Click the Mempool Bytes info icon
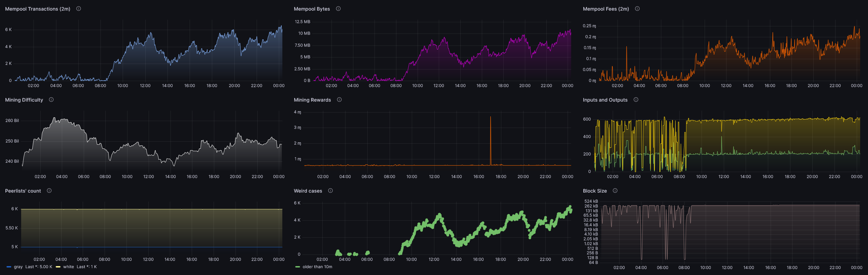 338,9
